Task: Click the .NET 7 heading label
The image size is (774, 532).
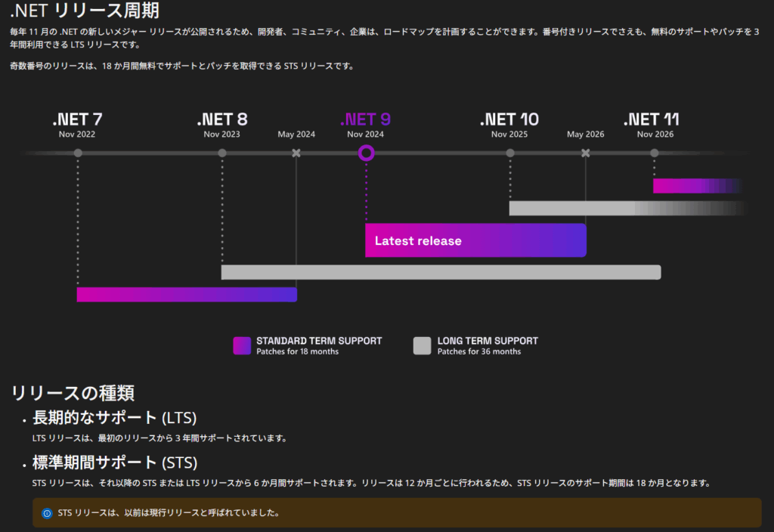Action: 77,119
